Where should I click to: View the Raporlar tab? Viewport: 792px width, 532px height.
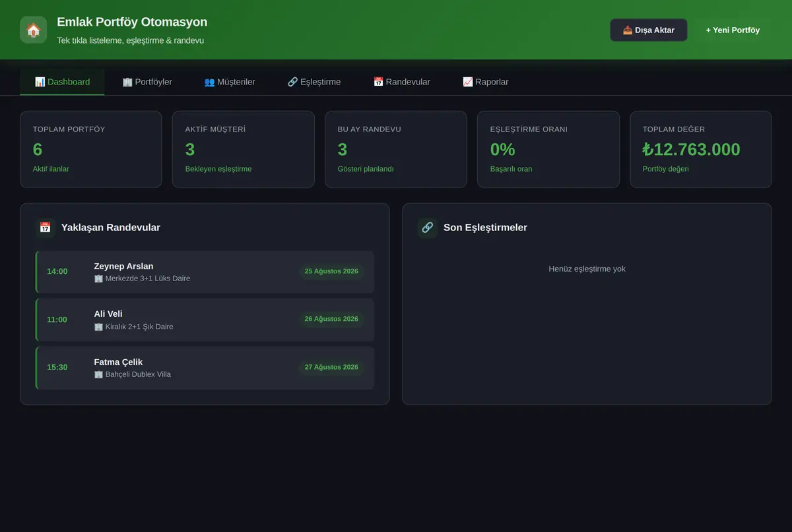486,82
